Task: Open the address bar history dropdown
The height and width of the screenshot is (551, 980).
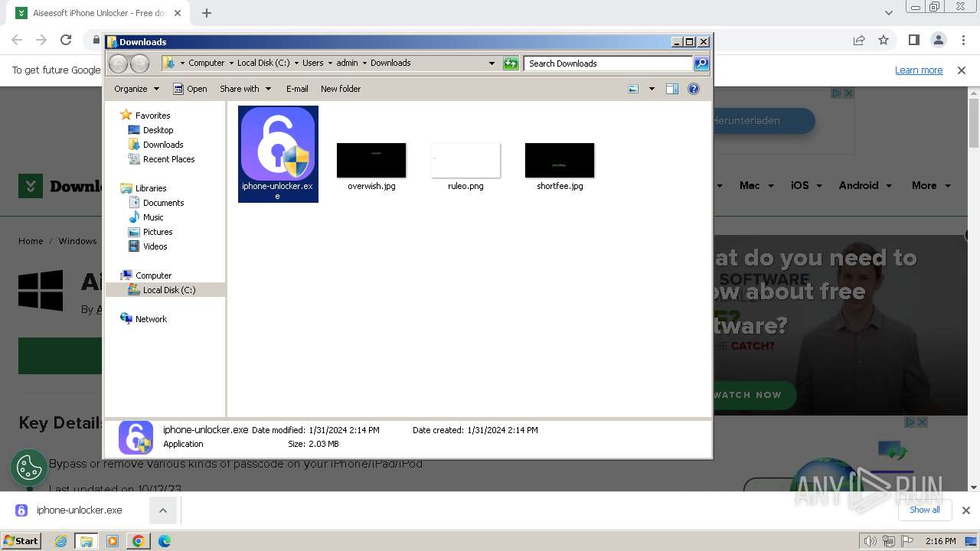Action: (x=492, y=64)
